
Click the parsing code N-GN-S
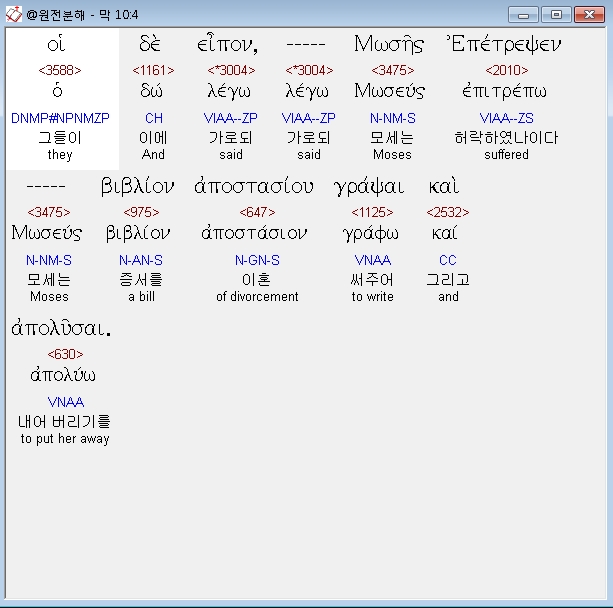click(x=257, y=260)
